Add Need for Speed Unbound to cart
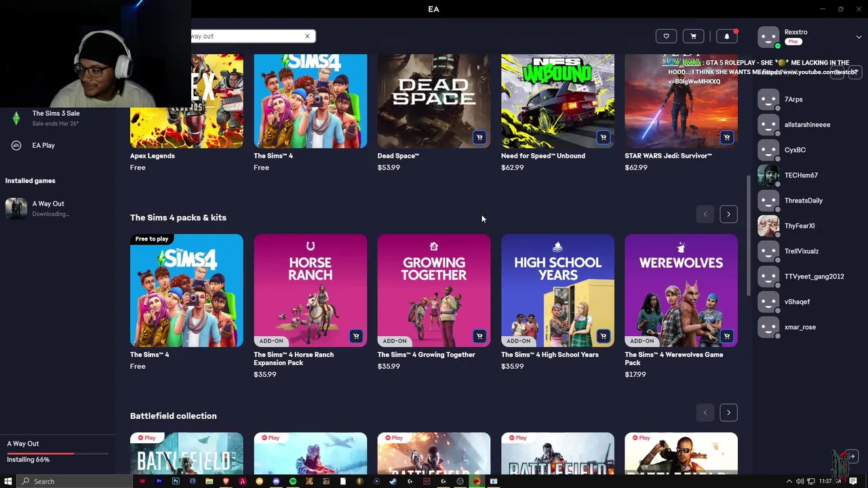Screen dimensions: 868x488 (x=603, y=138)
